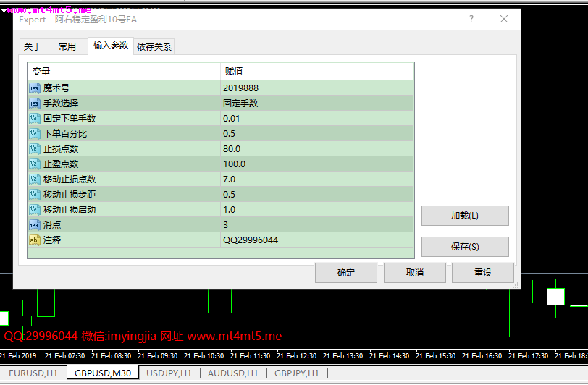The image size is (588, 385).
Task: Click the 赋值 column header
Action: [317, 71]
